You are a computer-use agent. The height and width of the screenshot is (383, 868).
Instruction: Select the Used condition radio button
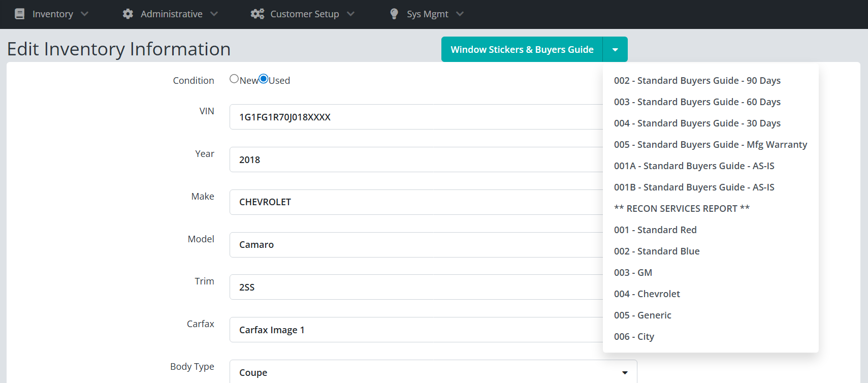click(264, 79)
